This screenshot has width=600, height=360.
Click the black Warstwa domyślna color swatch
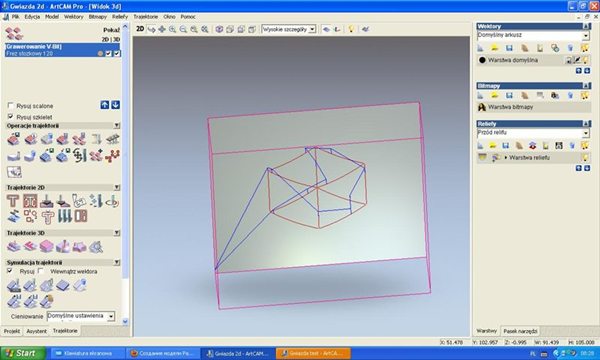482,60
